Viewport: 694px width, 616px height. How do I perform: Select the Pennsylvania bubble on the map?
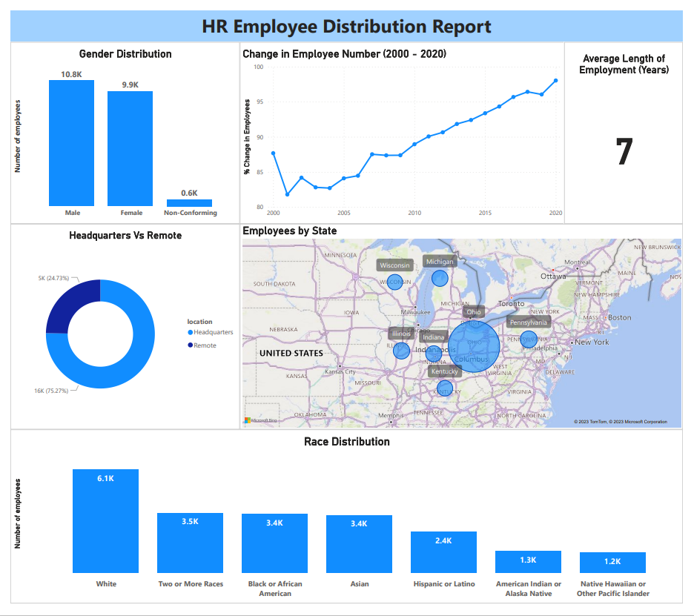coord(529,339)
